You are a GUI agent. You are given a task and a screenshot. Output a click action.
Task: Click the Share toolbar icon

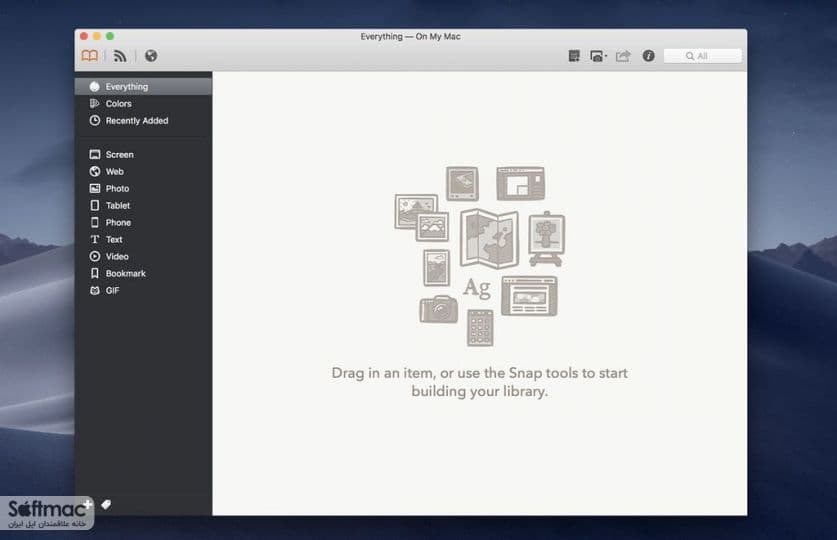[623, 55]
